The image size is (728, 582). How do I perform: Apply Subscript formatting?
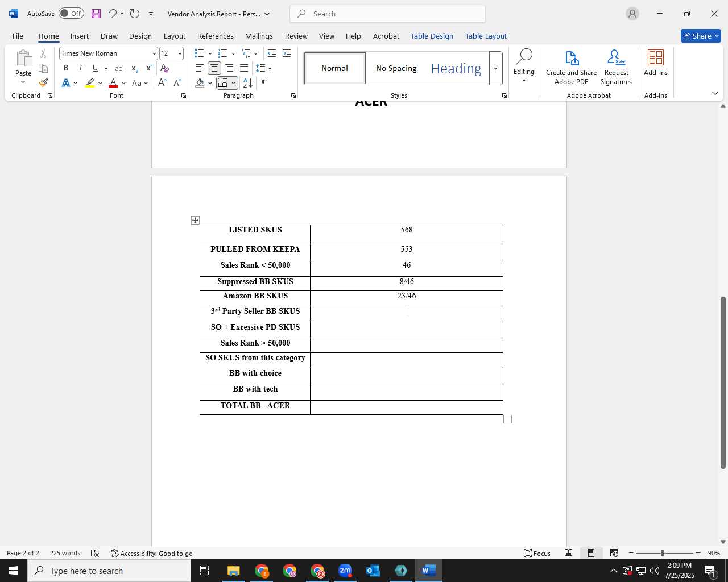tap(134, 68)
